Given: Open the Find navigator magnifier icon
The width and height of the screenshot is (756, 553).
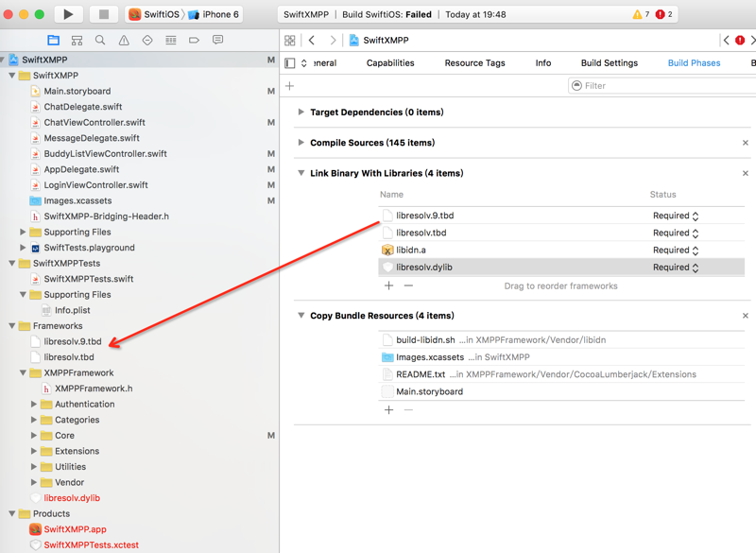Looking at the screenshot, I should tap(100, 40).
